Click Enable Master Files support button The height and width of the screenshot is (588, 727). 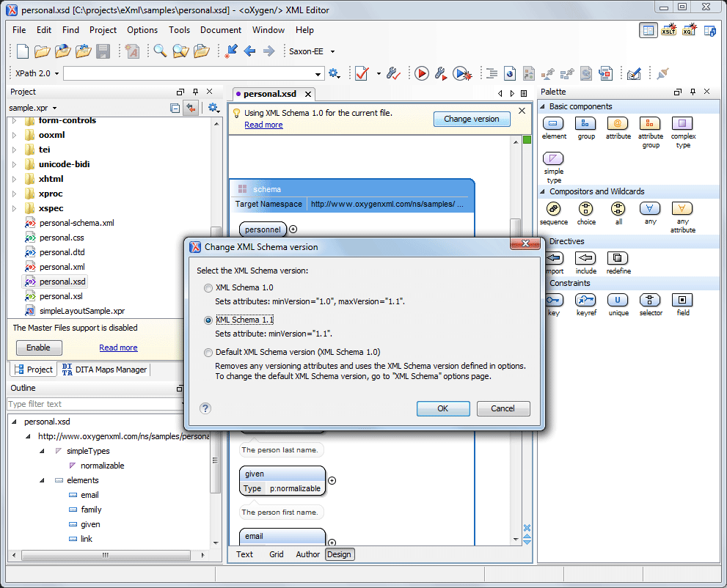[39, 348]
